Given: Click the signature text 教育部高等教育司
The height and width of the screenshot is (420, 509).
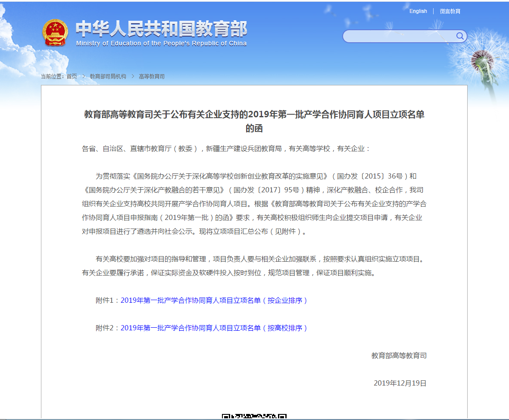Looking at the screenshot, I should click(399, 356).
